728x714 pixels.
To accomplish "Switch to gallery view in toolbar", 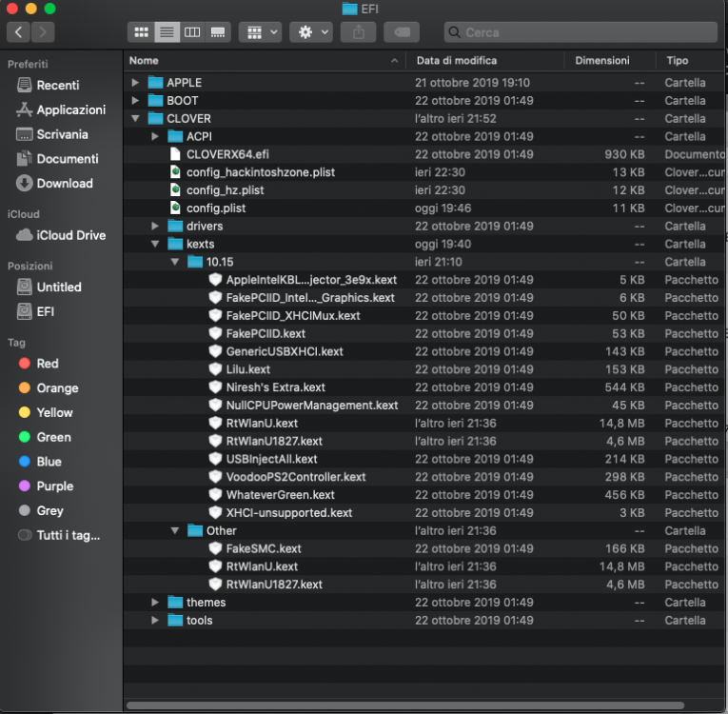I will pos(218,32).
